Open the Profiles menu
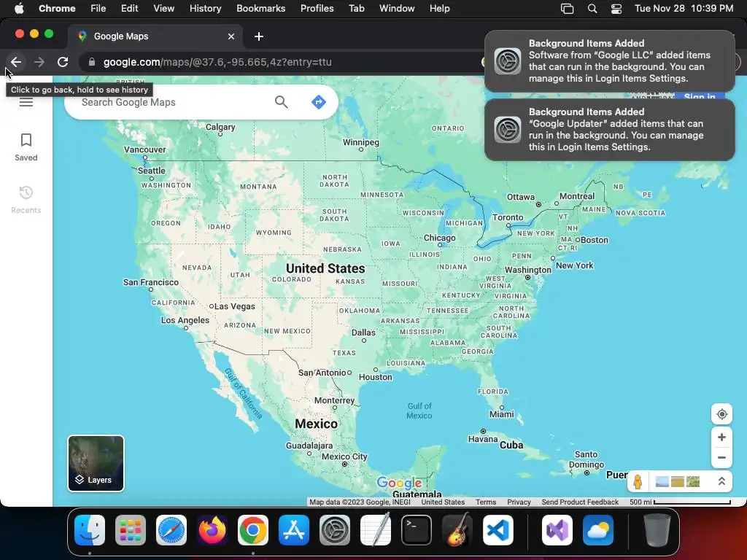The image size is (747, 560). pyautogui.click(x=317, y=9)
